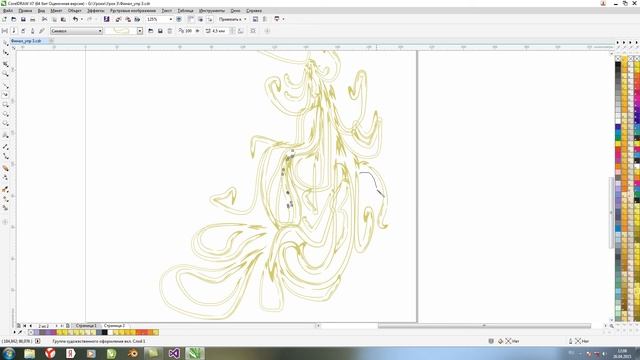Viewport: 640px width, 360px height.
Task: Select the Ellipse tool
Action: pos(5,114)
